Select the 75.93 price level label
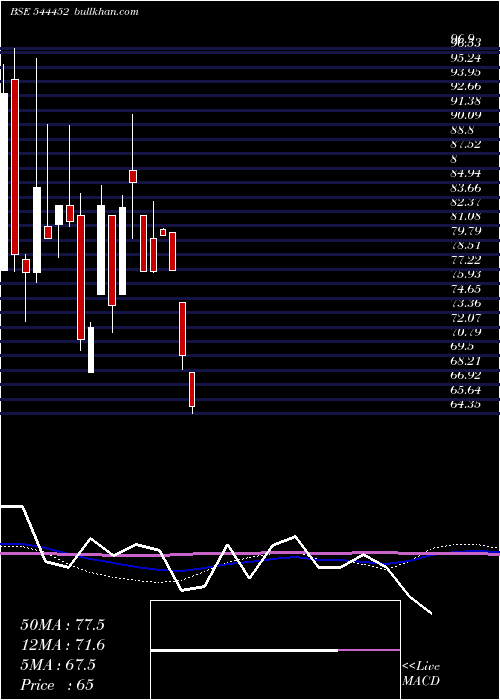This screenshot has height=700, width=500. 466,274
